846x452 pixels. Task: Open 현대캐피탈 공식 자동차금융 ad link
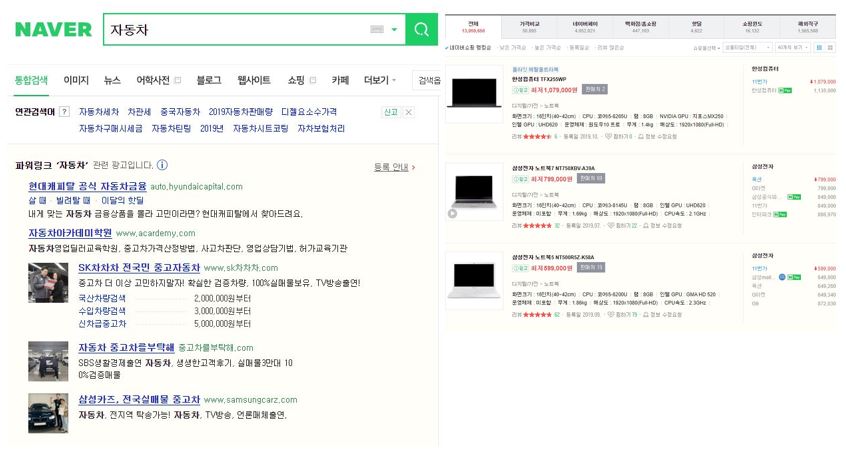[x=87, y=186]
